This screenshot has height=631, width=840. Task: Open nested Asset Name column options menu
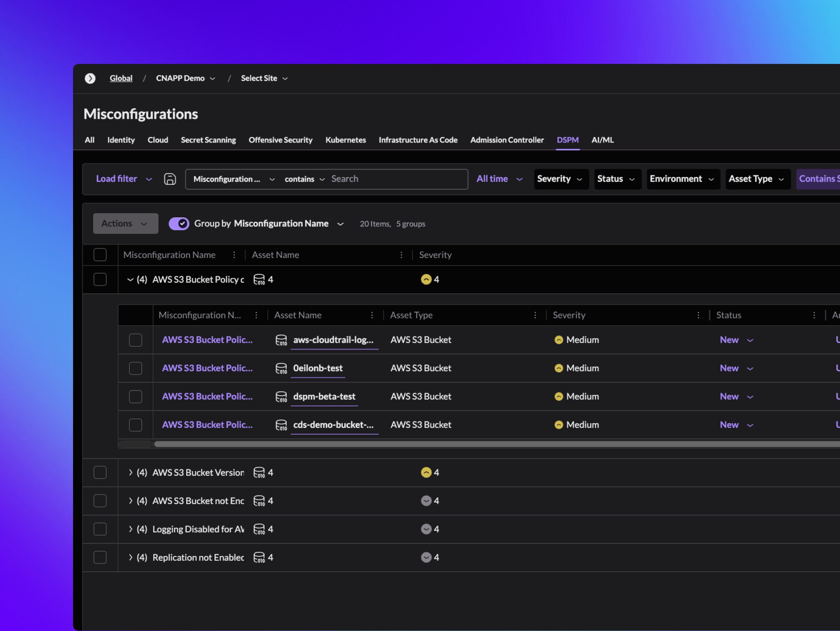[372, 315]
